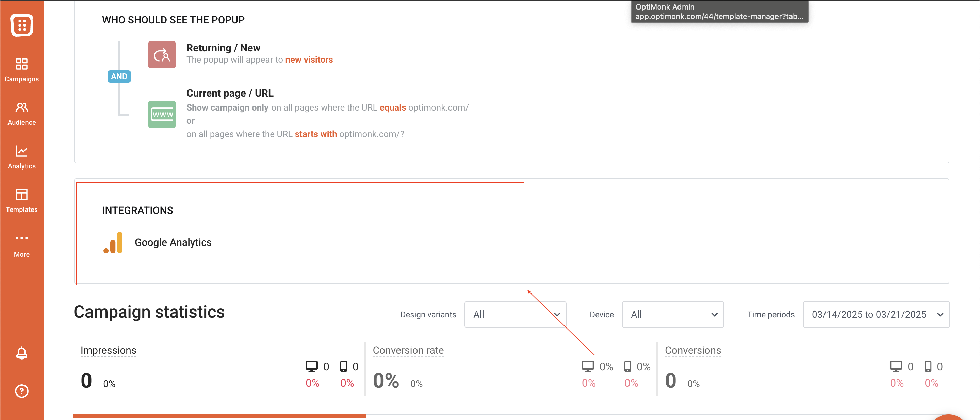Click the OptiMonk Admin tooltip

[720, 12]
